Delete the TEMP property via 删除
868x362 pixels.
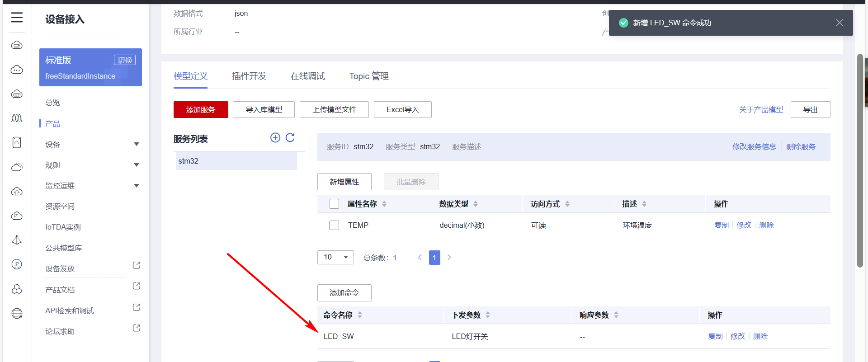[x=766, y=225]
